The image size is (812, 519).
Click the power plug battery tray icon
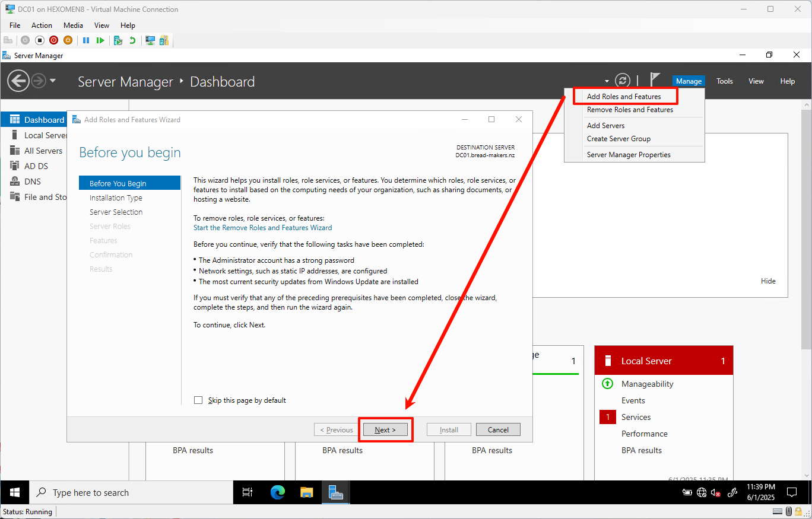click(687, 492)
